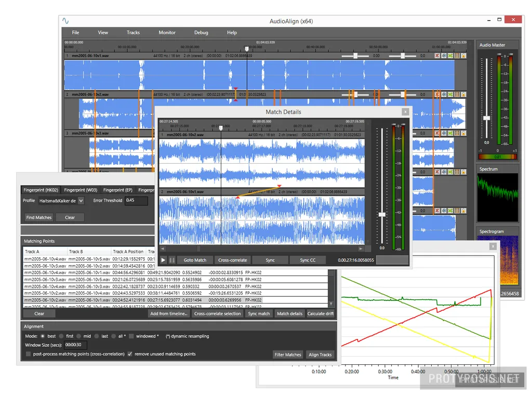Remove the first track using its red X icon
This screenshot has height=395, width=532.
point(437,56)
